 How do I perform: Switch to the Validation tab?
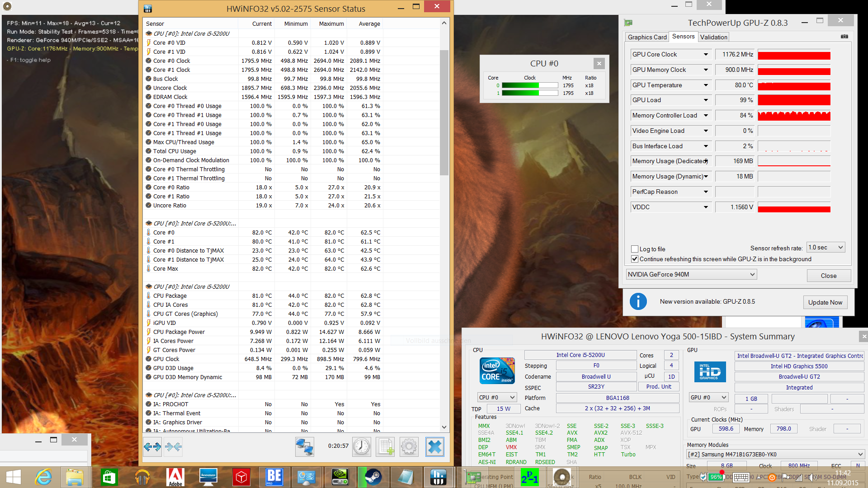[x=714, y=37]
